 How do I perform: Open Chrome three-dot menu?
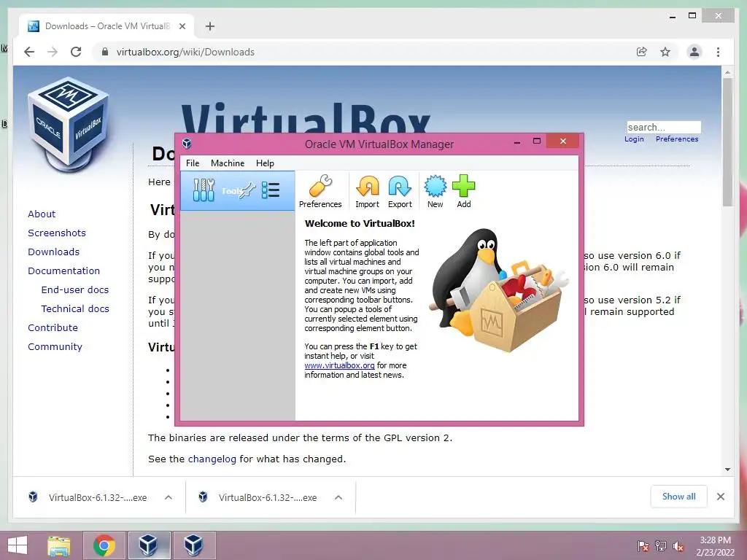pos(718,52)
